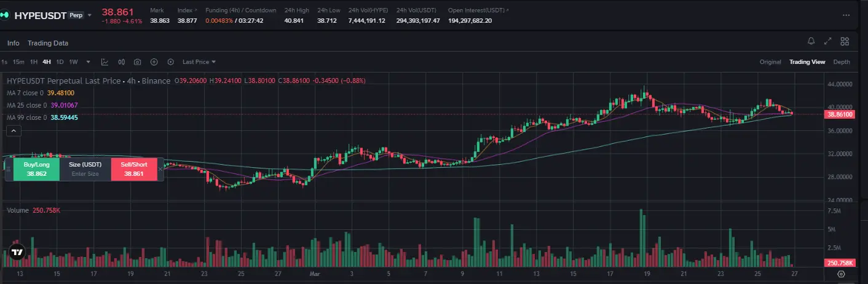The width and height of the screenshot is (868, 284).
Task: Click the 38.86100 current price axis label
Action: tap(840, 114)
